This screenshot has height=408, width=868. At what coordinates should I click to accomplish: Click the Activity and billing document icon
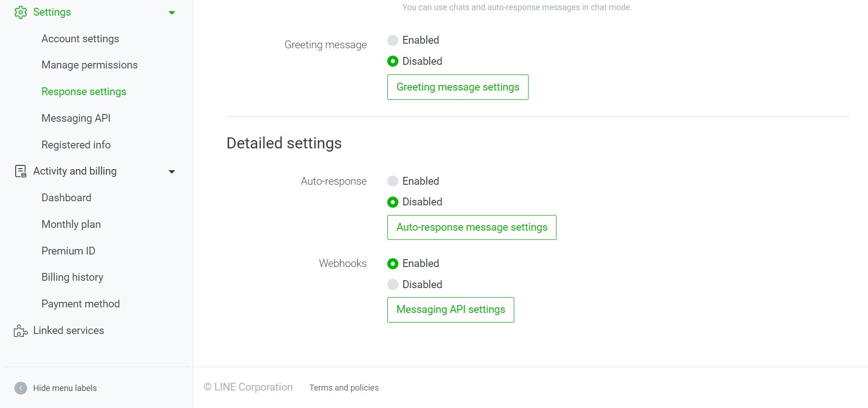[21, 171]
